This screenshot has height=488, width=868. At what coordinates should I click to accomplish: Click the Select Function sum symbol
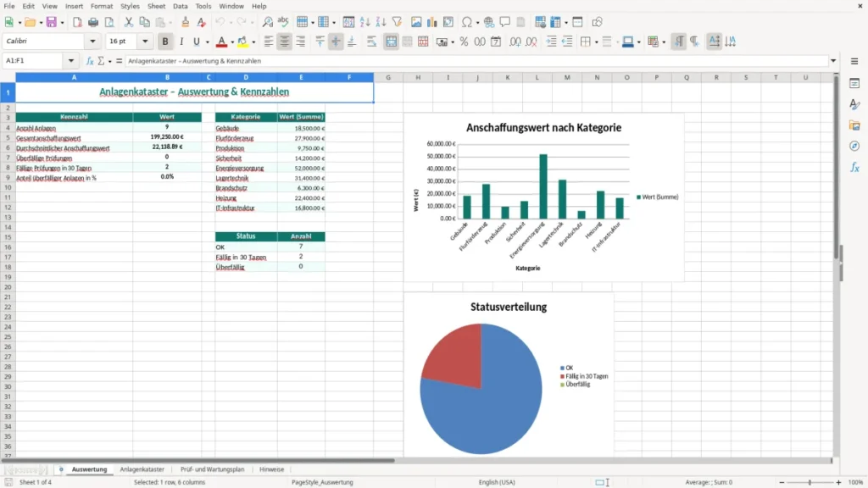[x=101, y=61]
